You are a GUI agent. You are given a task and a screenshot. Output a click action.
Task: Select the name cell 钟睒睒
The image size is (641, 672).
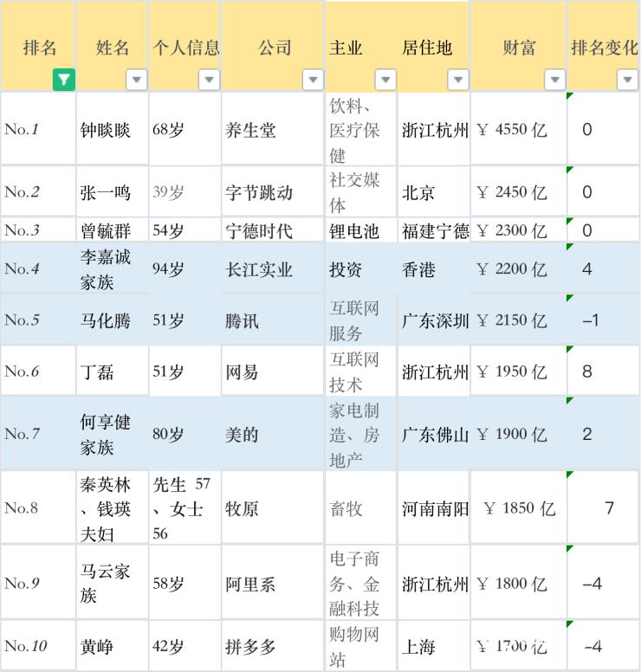click(113, 128)
